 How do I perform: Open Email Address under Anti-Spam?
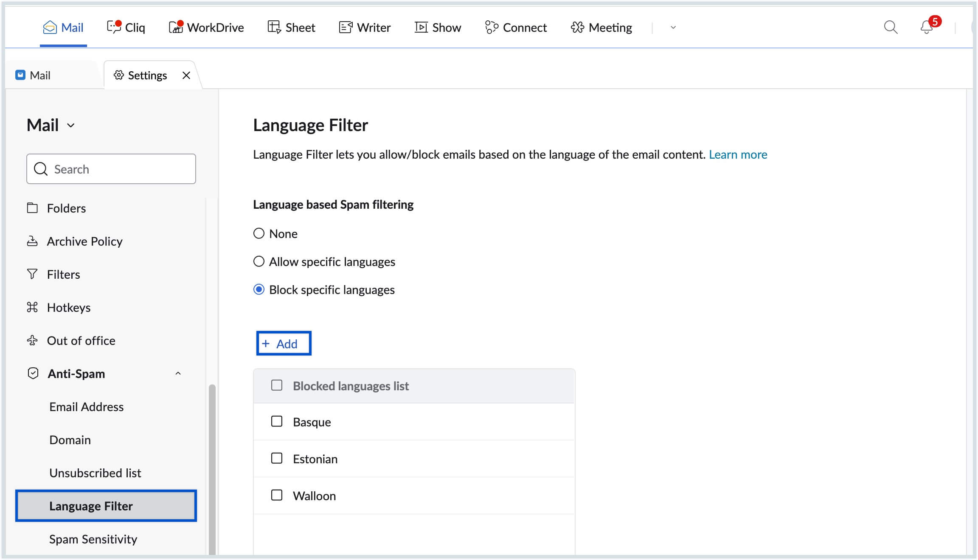pyautogui.click(x=86, y=406)
